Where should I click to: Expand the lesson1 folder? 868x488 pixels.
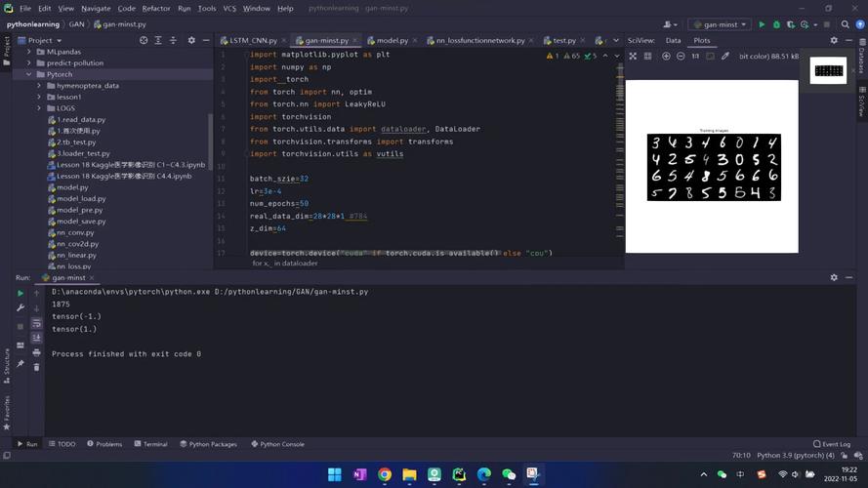coord(39,97)
